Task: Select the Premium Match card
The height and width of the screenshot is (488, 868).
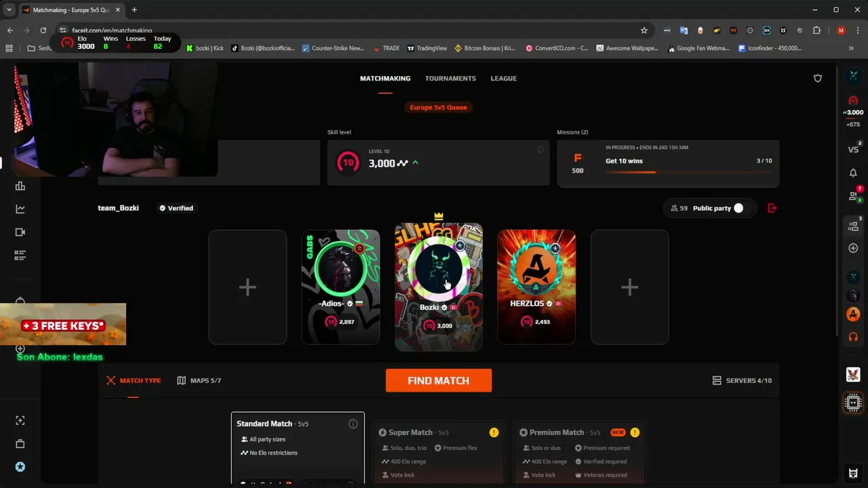Action: tap(580, 453)
